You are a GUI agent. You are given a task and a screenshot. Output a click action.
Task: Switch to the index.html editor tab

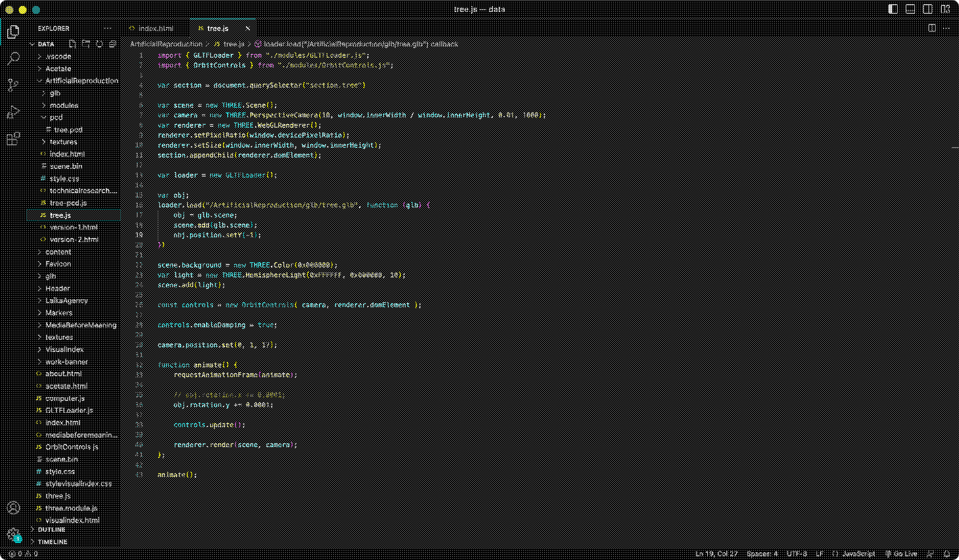(x=155, y=28)
